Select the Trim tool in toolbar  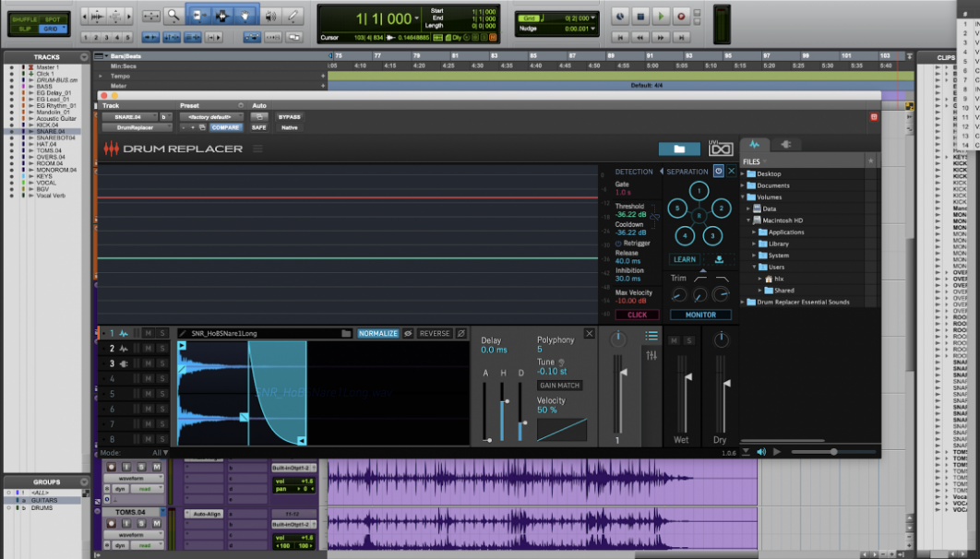click(198, 16)
